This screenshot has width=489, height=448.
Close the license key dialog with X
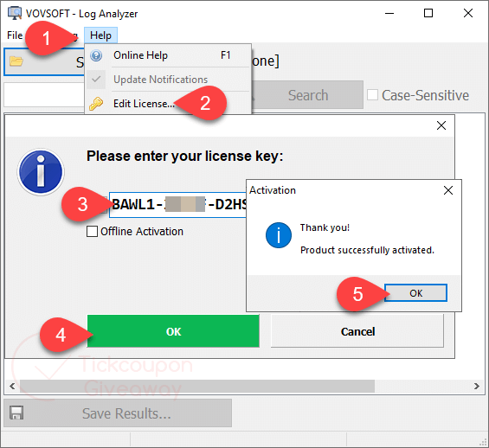coord(441,125)
